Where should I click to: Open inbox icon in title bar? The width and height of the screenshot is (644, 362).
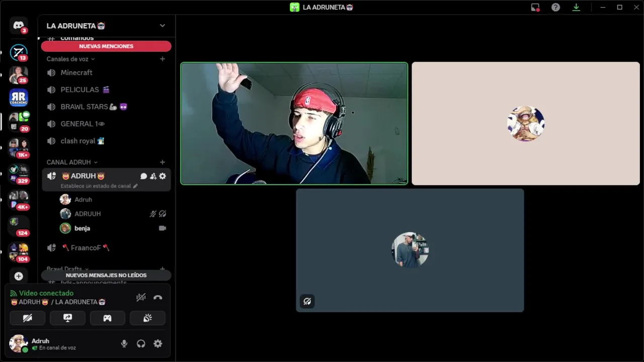(x=535, y=7)
